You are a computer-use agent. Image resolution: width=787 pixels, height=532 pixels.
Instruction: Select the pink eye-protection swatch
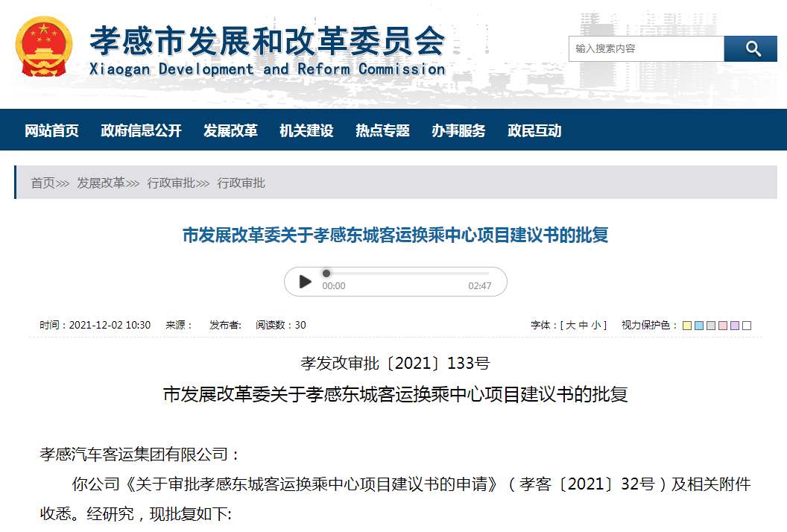pyautogui.click(x=723, y=326)
